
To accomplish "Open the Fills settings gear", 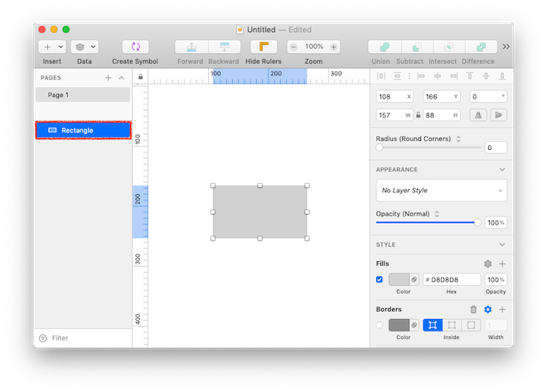I will tap(487, 264).
